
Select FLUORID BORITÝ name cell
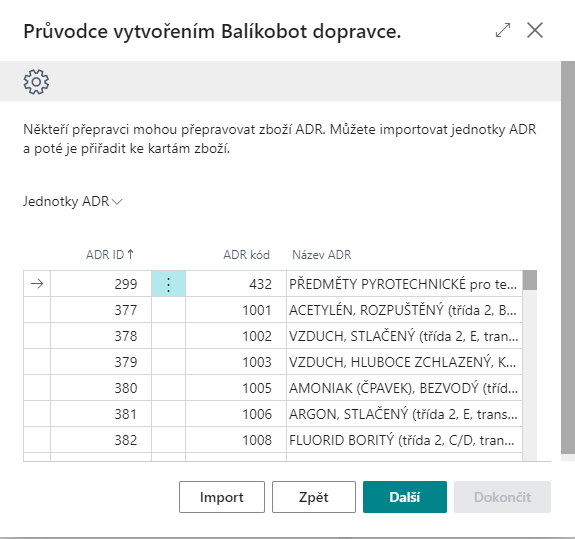click(404, 440)
